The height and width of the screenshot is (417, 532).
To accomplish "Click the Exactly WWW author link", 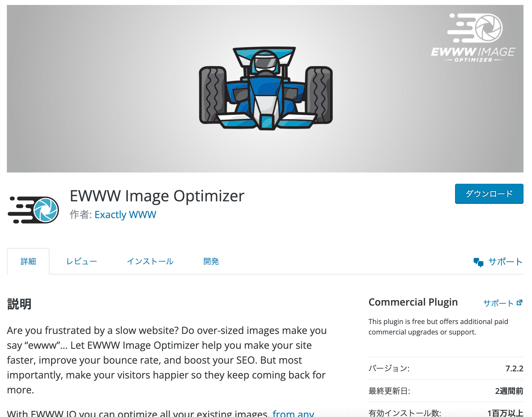I will 125,214.
